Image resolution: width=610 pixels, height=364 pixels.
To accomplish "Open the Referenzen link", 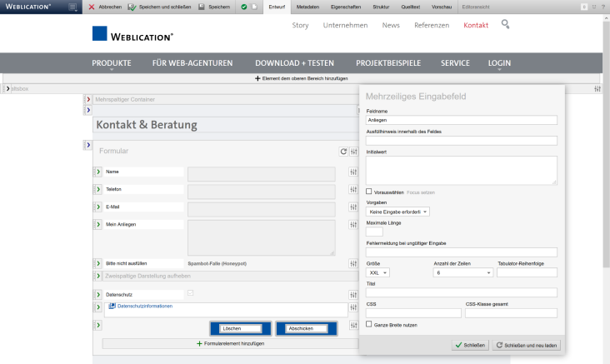I will pos(432,25).
